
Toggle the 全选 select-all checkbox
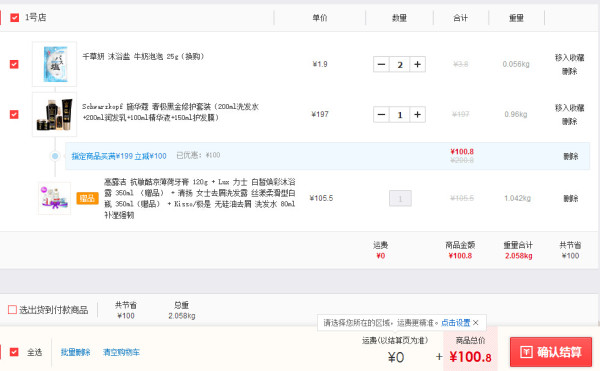point(14,352)
